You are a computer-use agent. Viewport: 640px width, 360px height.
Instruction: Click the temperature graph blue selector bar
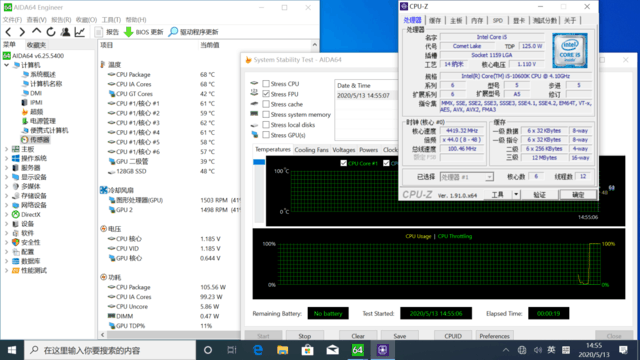[259, 162]
